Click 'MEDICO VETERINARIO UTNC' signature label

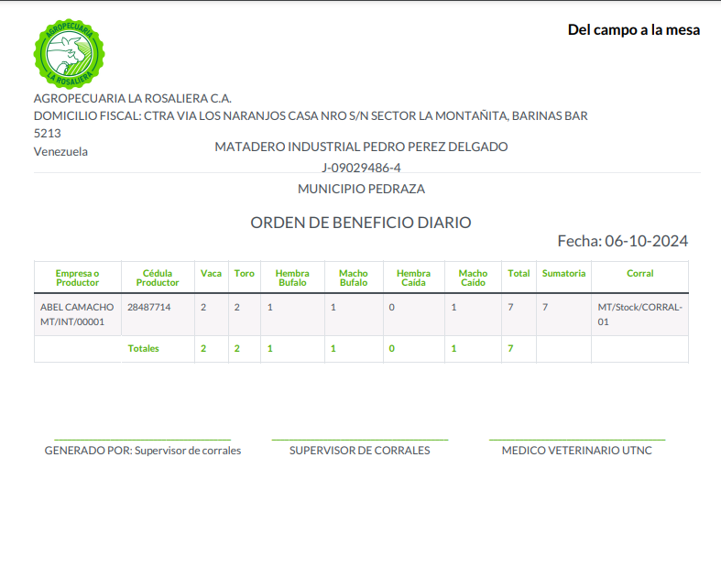click(x=576, y=451)
